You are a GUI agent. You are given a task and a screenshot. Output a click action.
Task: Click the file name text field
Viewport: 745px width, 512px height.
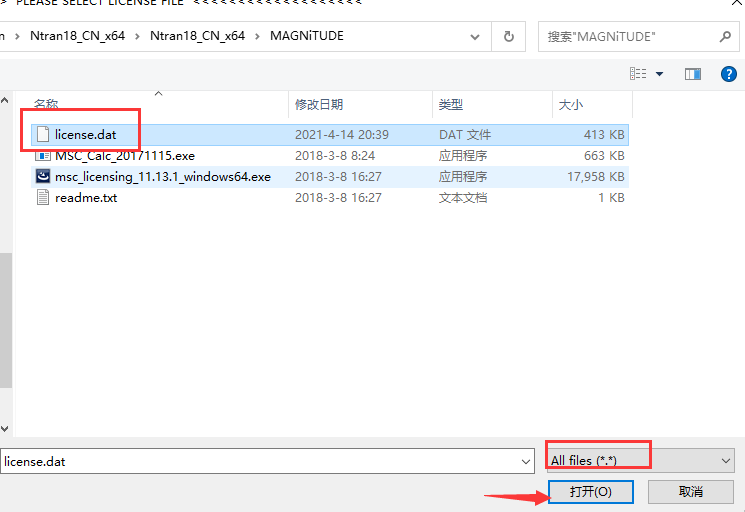click(x=267, y=461)
